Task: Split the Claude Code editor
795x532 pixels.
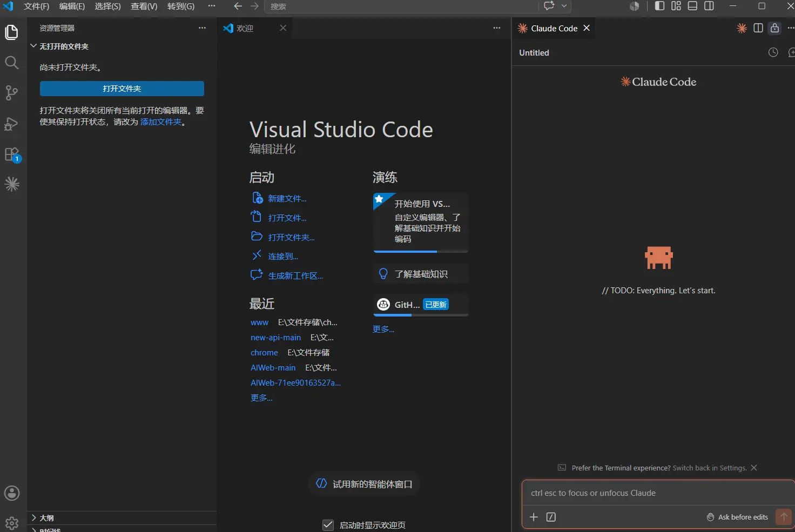Action: [x=758, y=28]
